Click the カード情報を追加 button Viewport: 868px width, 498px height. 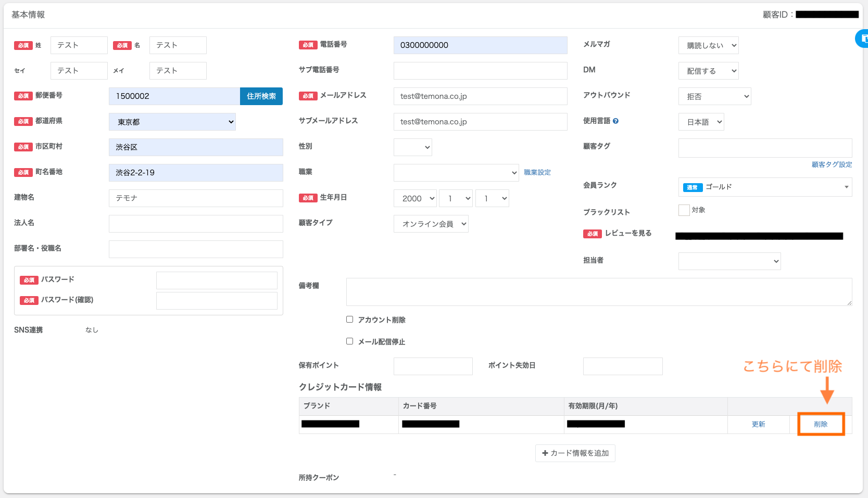(x=575, y=453)
